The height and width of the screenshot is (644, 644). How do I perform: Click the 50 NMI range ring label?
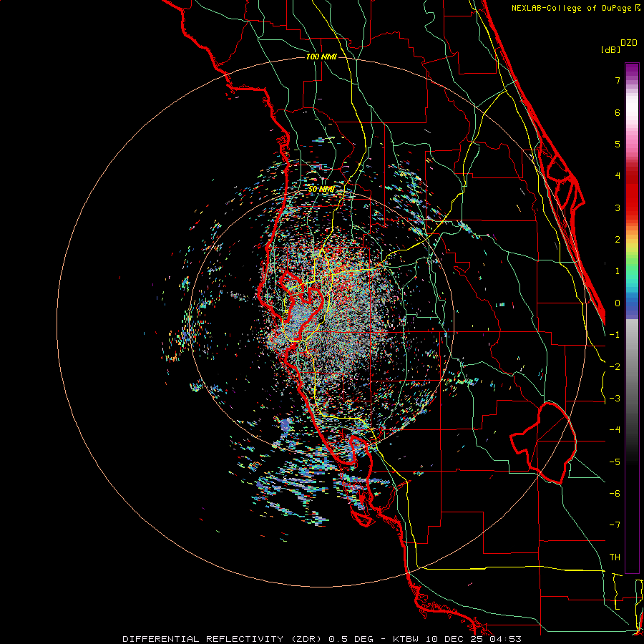click(x=321, y=189)
